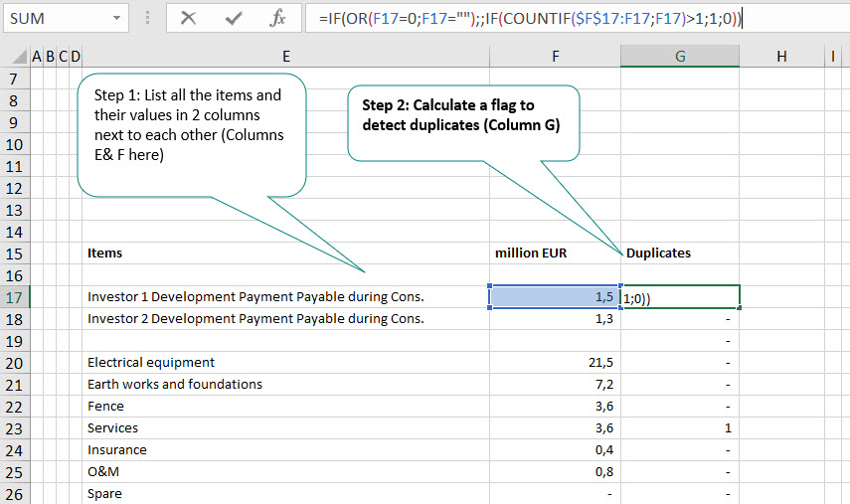Select 'Earth works and foundations' cell
Image resolution: width=850 pixels, height=504 pixels.
coord(285,385)
